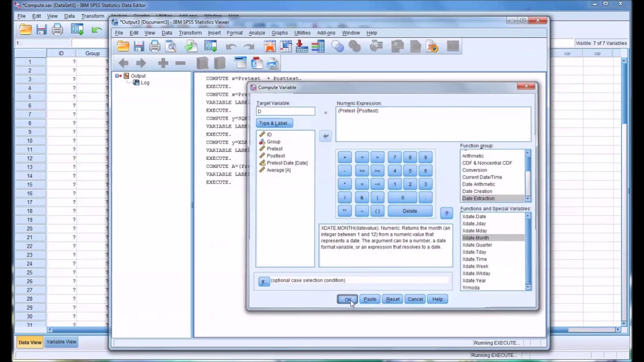
Task: Click the Expand plus icon in outline toolbar
Action: click(163, 63)
